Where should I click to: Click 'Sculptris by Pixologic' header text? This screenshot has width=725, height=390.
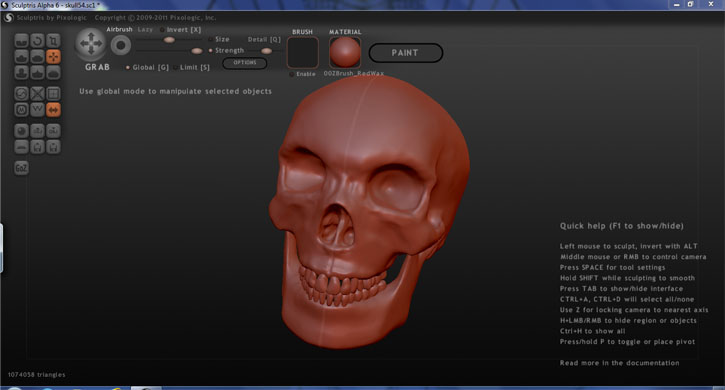pyautogui.click(x=52, y=18)
